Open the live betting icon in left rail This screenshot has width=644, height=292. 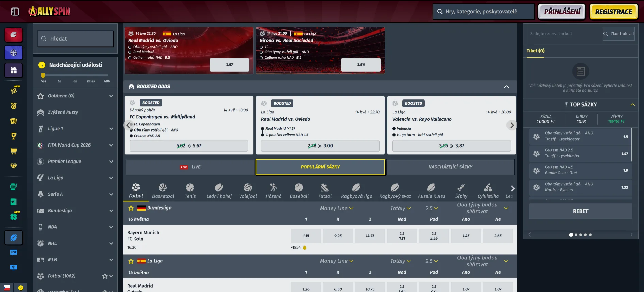(14, 252)
